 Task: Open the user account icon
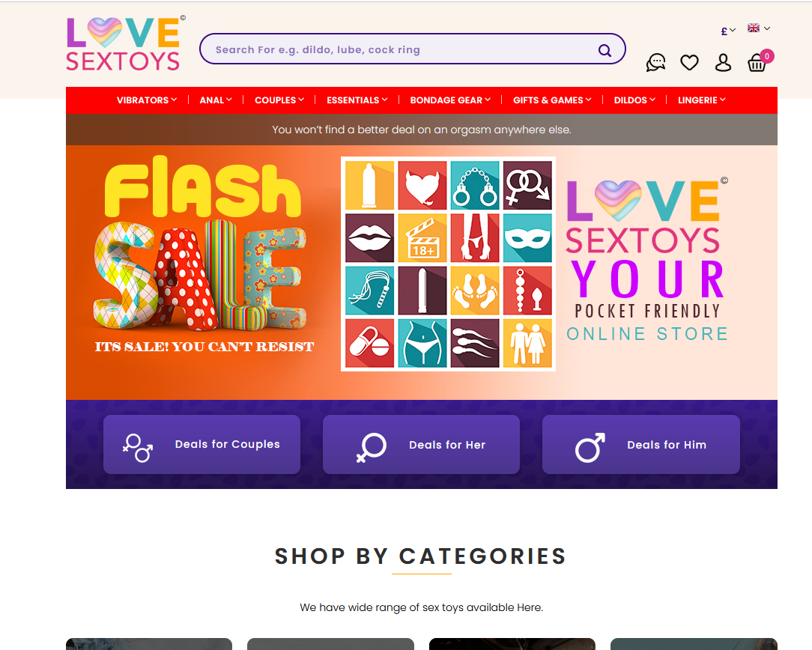pyautogui.click(x=723, y=63)
